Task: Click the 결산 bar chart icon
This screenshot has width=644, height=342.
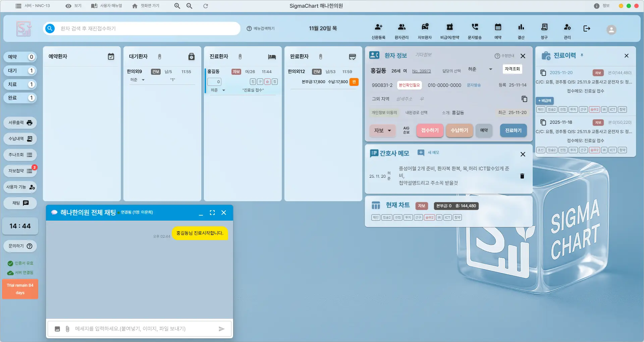Action: click(x=521, y=27)
